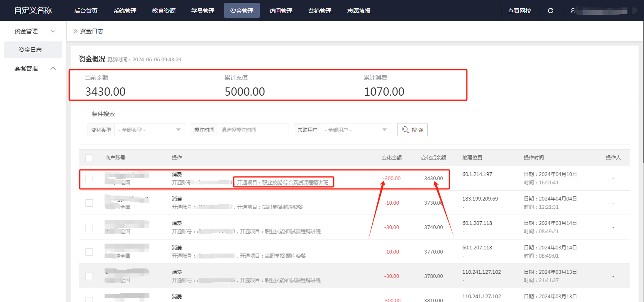The image size is (644, 302).
Task: Open the 学员管理 menu
Action: click(203, 11)
